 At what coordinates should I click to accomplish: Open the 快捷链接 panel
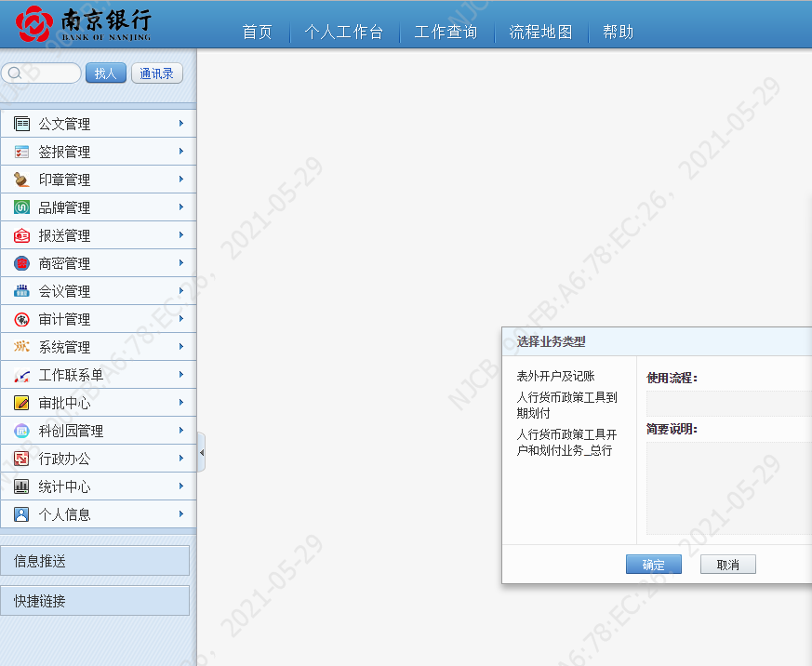coord(95,601)
